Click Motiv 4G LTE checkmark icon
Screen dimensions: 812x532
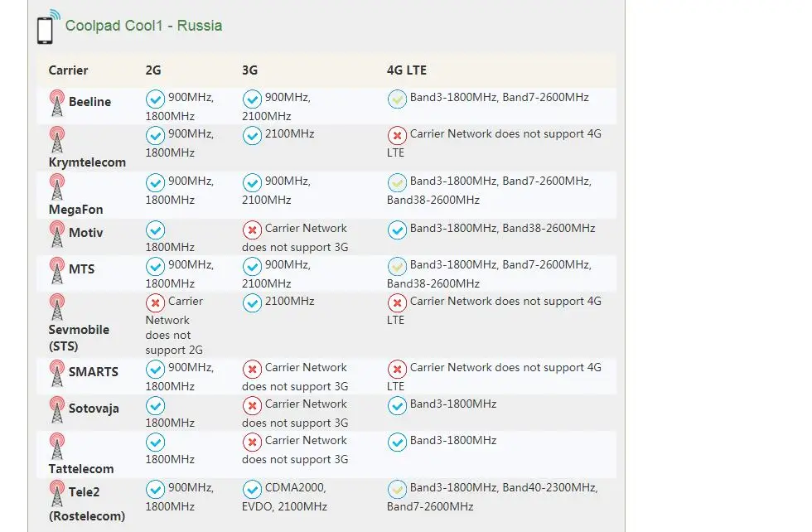coord(397,230)
